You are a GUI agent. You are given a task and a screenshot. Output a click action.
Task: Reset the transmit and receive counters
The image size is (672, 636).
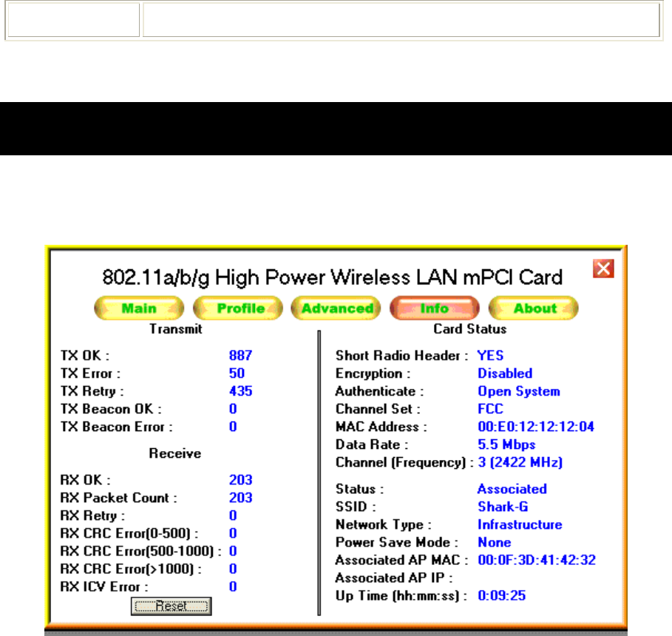click(171, 606)
